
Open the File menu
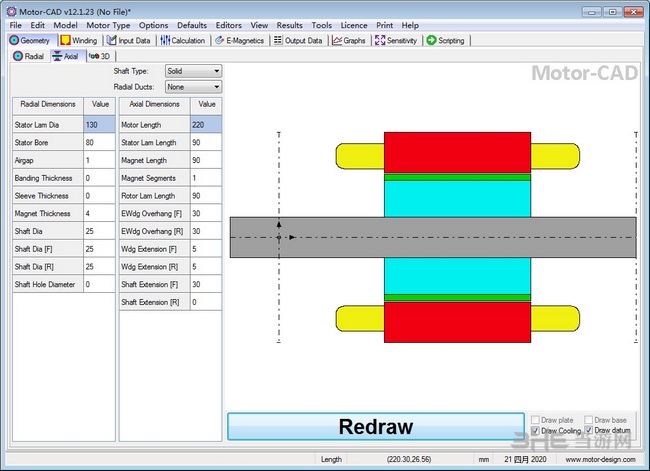[x=16, y=25]
